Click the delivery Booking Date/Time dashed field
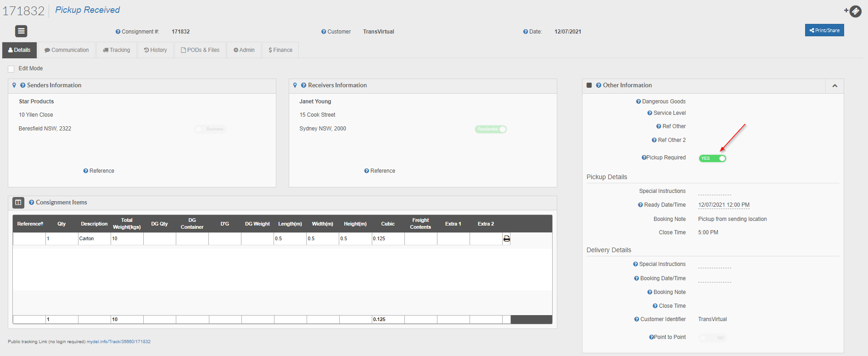This screenshot has height=356, width=868. click(715, 279)
